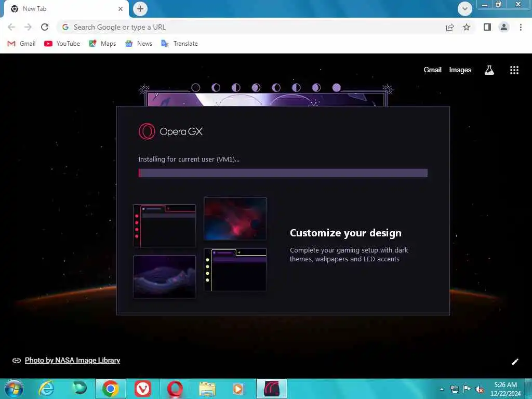
Task: Switch to Opera GX installer in taskbar
Action: pyautogui.click(x=271, y=389)
